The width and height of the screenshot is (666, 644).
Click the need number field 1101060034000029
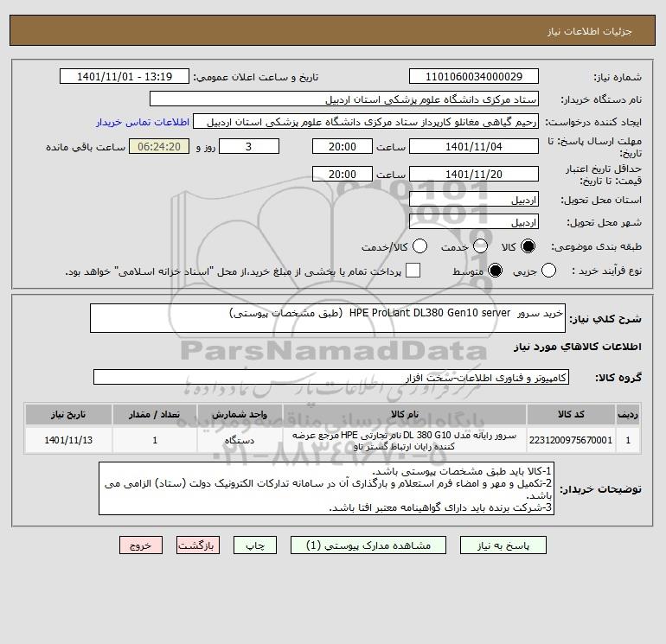[x=474, y=77]
